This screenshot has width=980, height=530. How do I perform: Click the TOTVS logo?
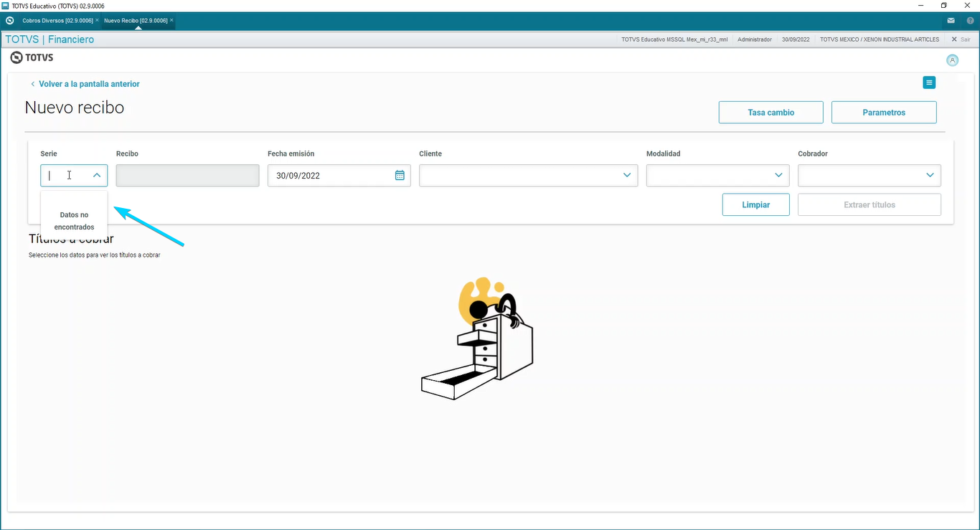[32, 57]
